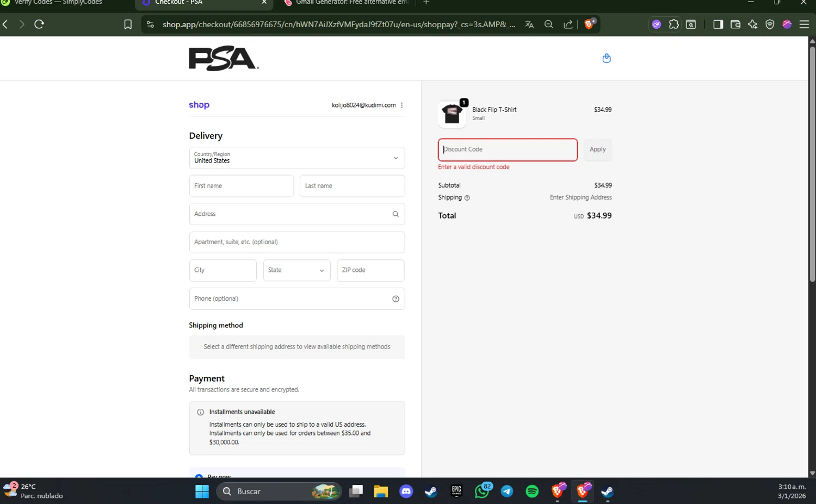Click the Black Flip T-Shirt product name
Image resolution: width=816 pixels, height=504 pixels.
(x=494, y=110)
